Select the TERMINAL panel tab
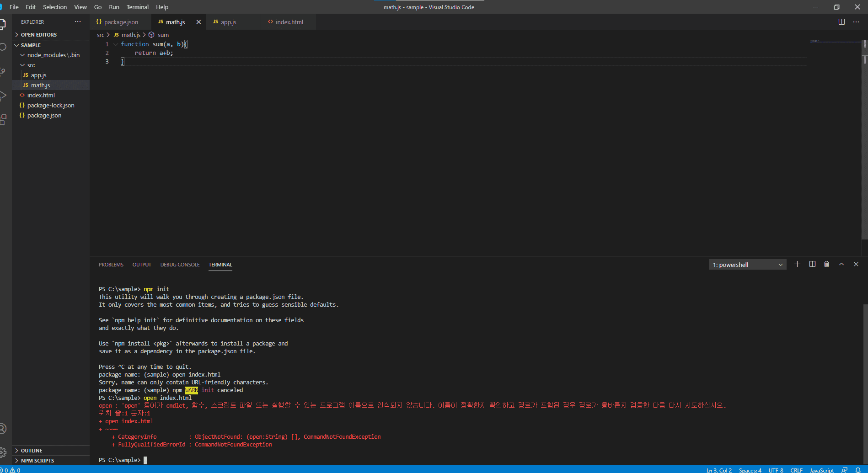The width and height of the screenshot is (868, 473). click(220, 265)
